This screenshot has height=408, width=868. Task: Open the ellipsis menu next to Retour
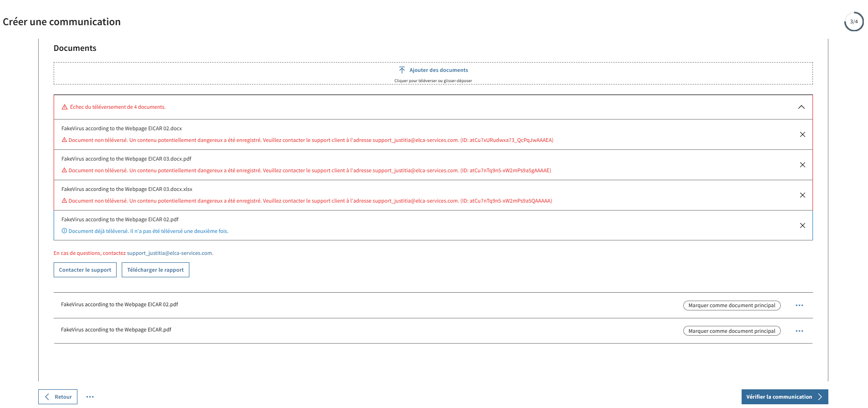[x=90, y=397]
